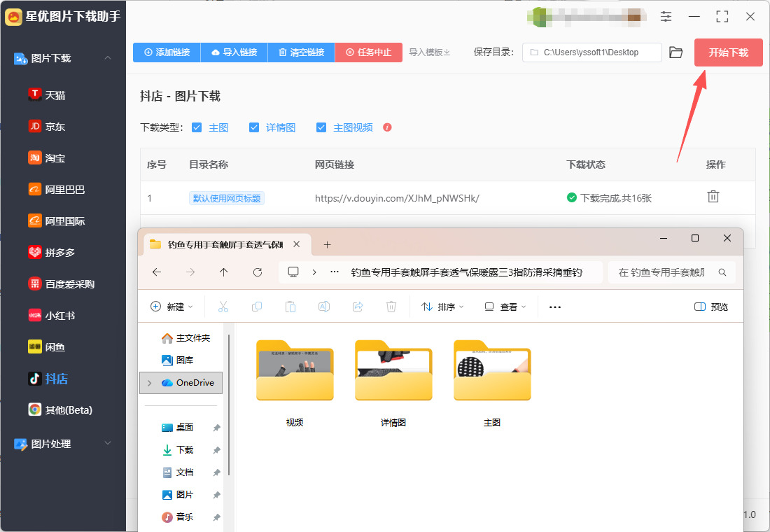The height and width of the screenshot is (532, 770).
Task: Open the save directory folder browse icon
Action: pos(675,52)
